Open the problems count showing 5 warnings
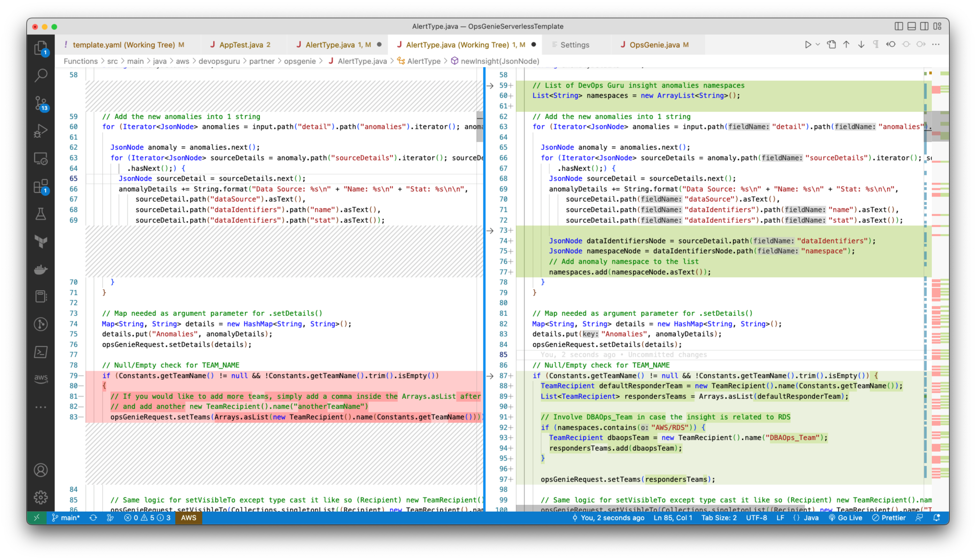This screenshot has width=976, height=560. [x=149, y=518]
